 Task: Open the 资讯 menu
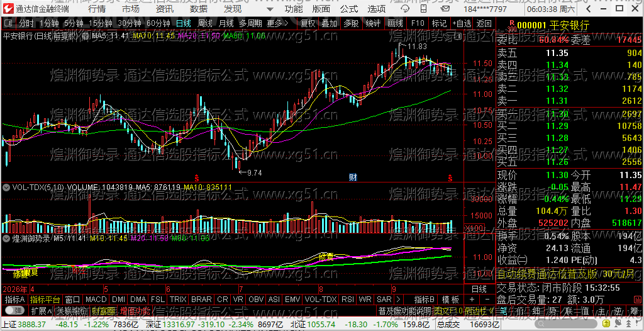point(165,9)
